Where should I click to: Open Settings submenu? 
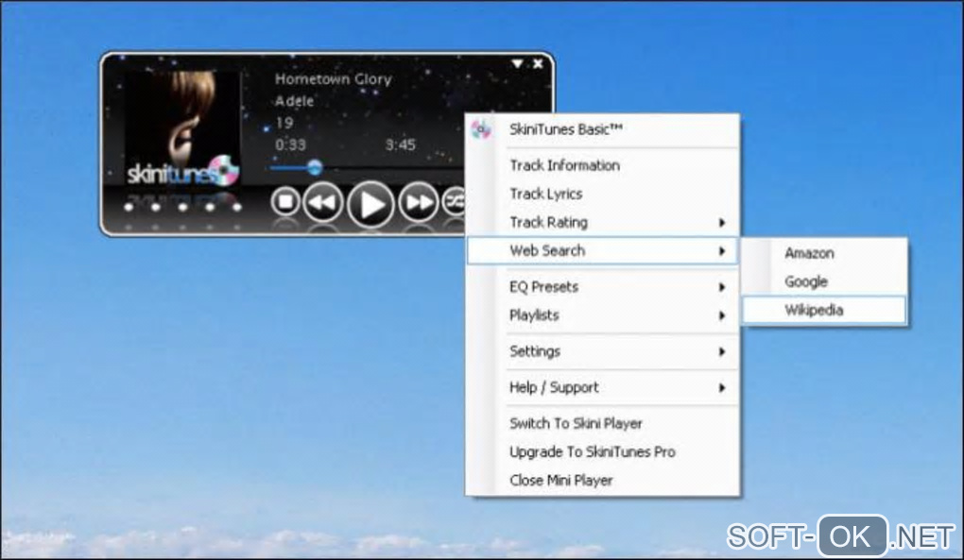click(x=603, y=351)
